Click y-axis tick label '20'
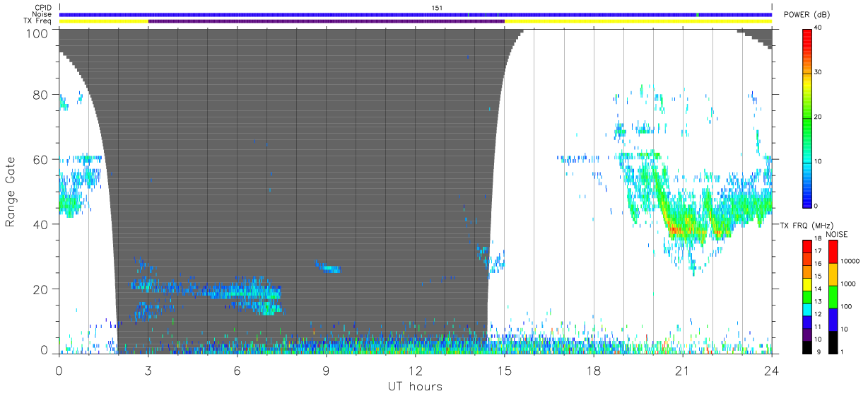868x401 pixels. click(40, 289)
